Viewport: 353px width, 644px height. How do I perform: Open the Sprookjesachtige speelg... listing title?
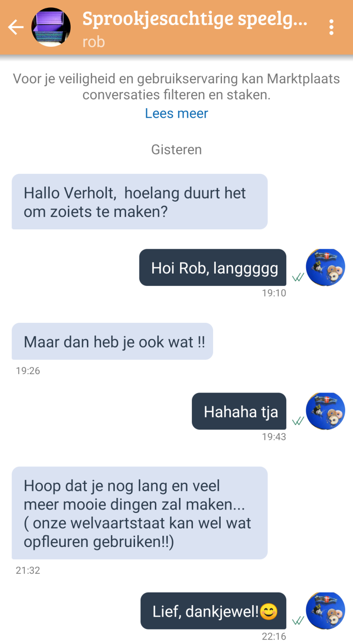(195, 19)
